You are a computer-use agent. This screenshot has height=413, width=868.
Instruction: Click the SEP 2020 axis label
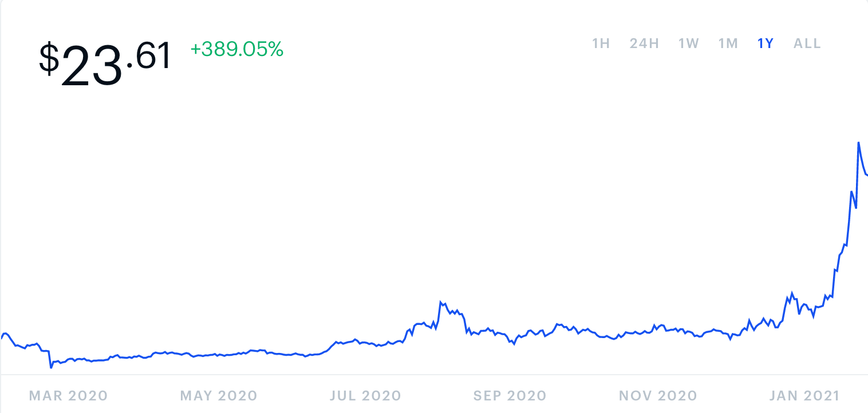(x=510, y=395)
